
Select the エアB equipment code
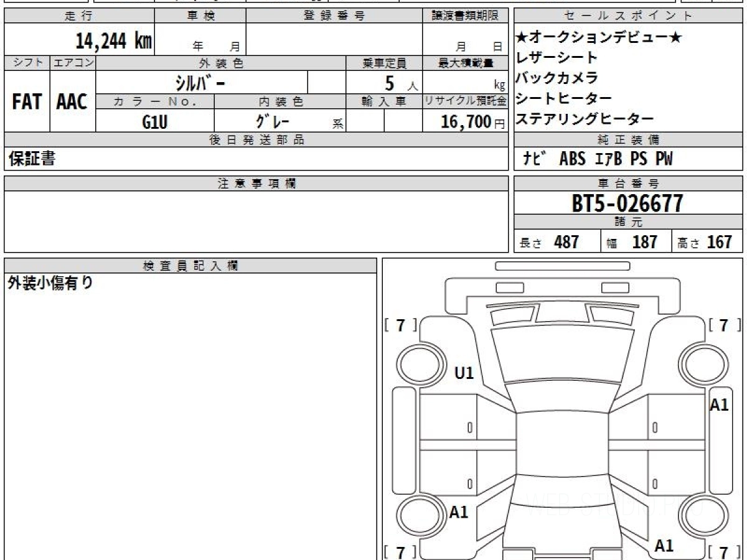click(x=608, y=159)
